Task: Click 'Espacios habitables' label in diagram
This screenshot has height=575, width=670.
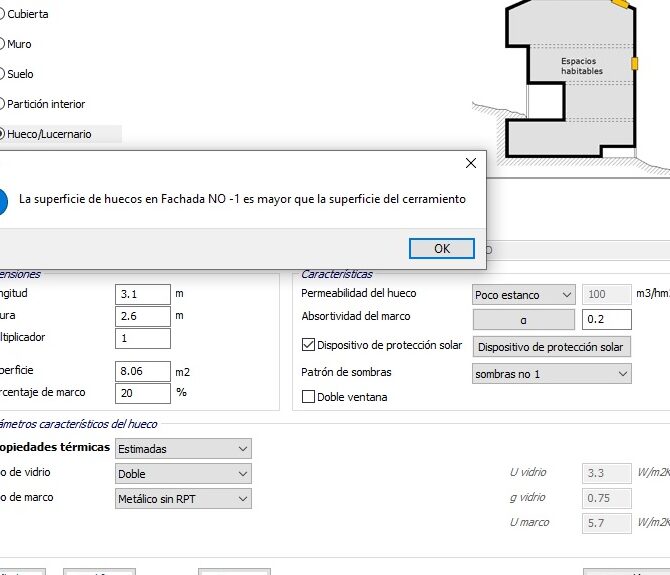Action: [x=582, y=66]
